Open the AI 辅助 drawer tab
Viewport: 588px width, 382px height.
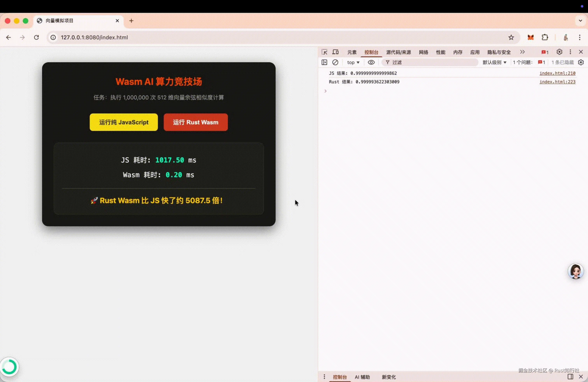point(362,377)
